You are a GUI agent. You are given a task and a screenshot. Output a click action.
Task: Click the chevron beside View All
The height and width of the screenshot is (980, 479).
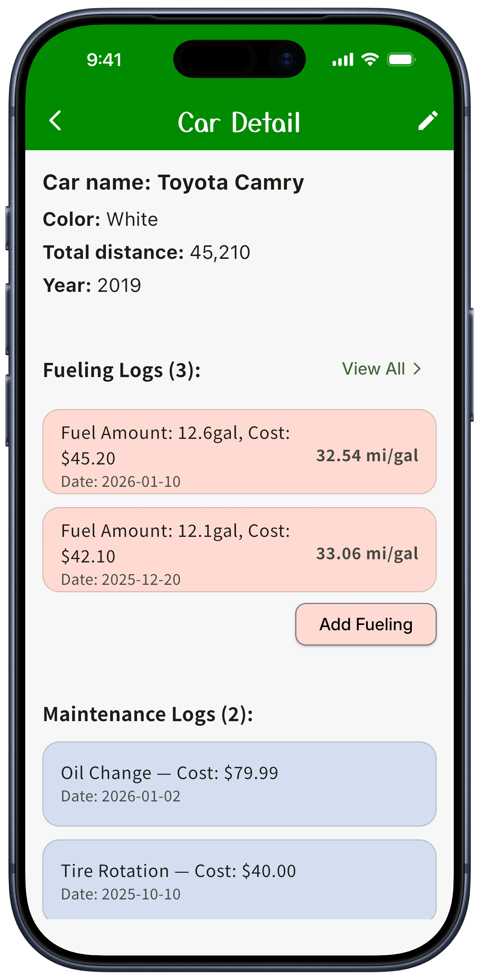click(417, 369)
